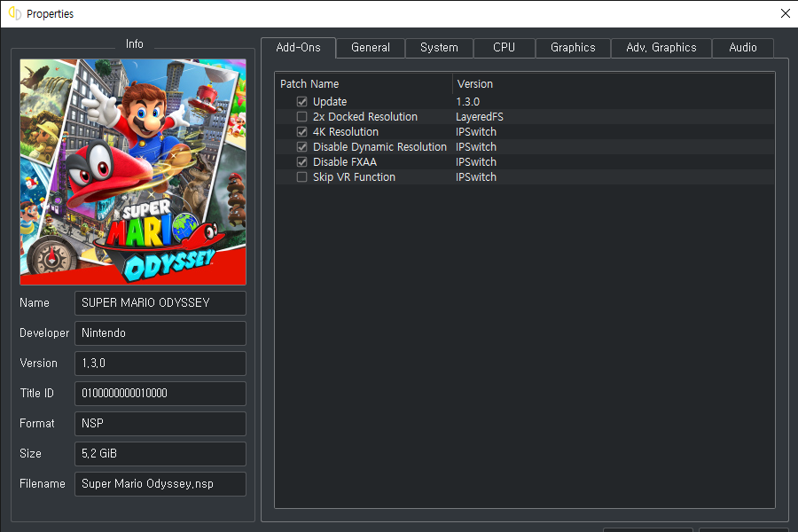
Task: Sort by the Version column header
Action: (x=614, y=84)
